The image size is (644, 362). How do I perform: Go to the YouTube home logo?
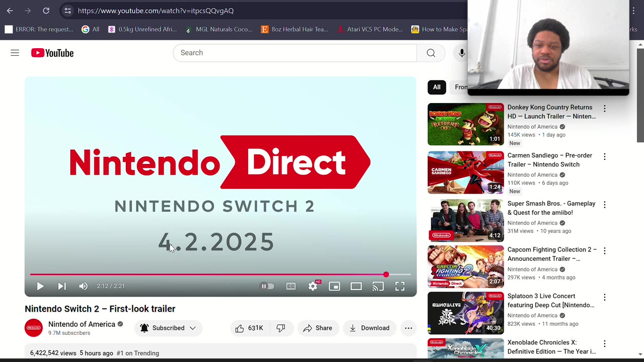coord(52,53)
